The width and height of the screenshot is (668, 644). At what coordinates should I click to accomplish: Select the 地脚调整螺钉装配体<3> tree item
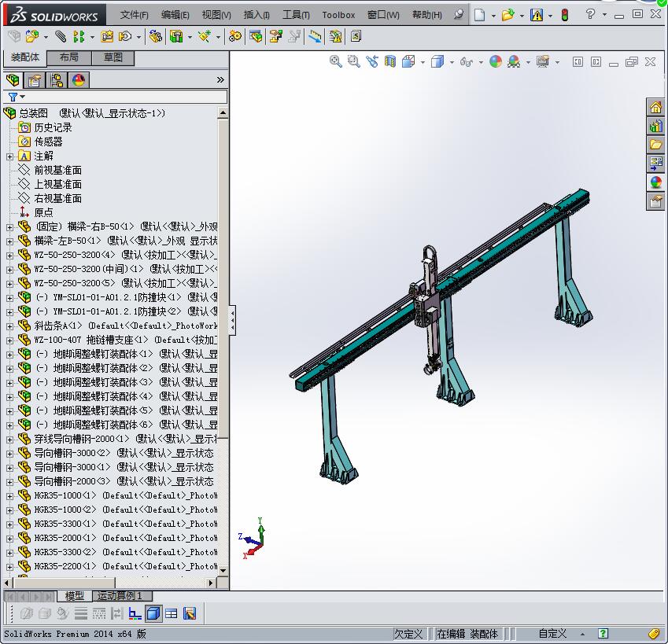click(117, 383)
